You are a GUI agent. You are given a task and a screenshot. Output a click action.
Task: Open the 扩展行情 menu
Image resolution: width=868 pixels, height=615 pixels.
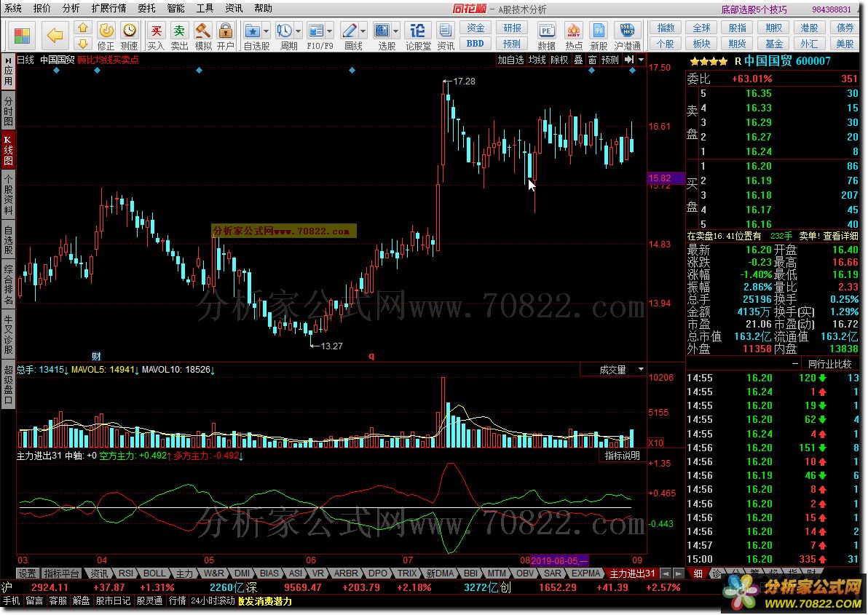(x=108, y=8)
